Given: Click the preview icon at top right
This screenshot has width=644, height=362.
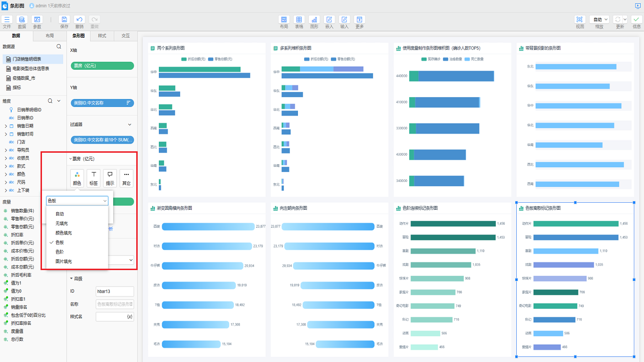Looking at the screenshot, I should [x=637, y=6].
